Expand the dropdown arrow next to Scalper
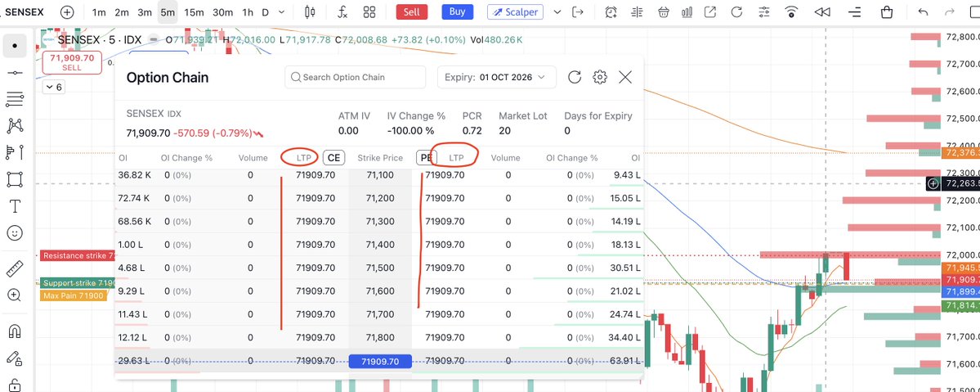The width and height of the screenshot is (980, 392). click(557, 12)
